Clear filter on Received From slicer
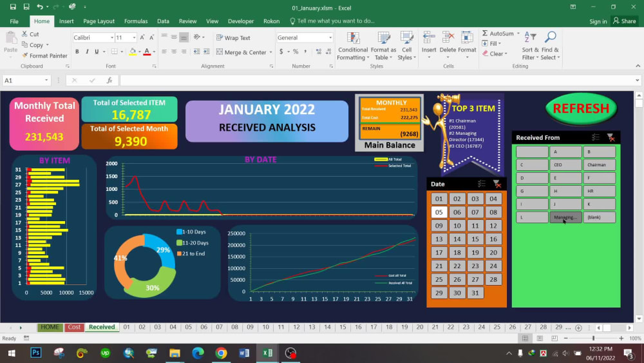This screenshot has width=644, height=363. coord(611,137)
